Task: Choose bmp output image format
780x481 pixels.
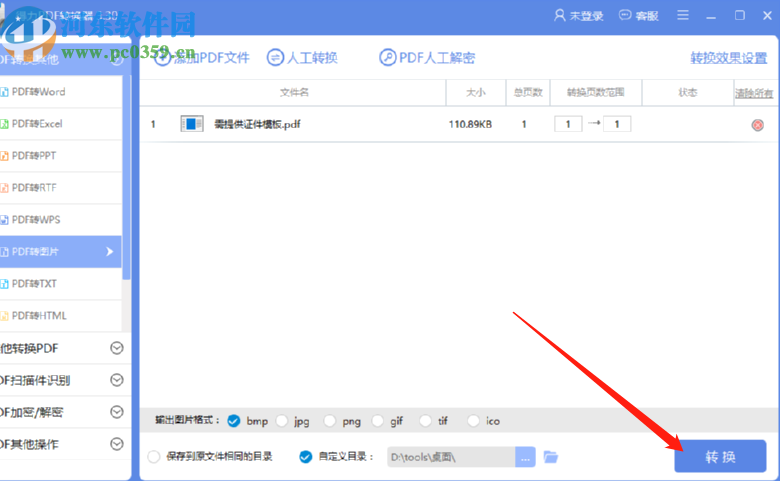Action: (234, 421)
